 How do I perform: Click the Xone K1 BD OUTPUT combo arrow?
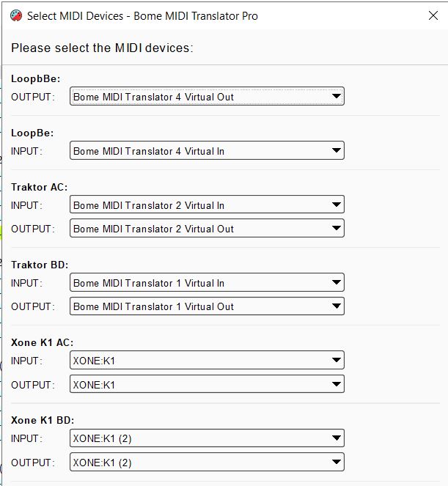pyautogui.click(x=336, y=463)
